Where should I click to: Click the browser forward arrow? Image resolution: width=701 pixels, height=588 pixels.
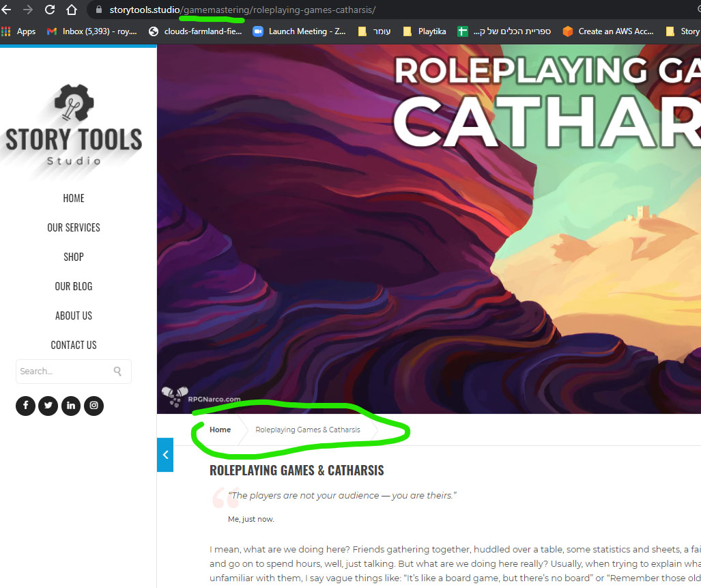(x=28, y=10)
